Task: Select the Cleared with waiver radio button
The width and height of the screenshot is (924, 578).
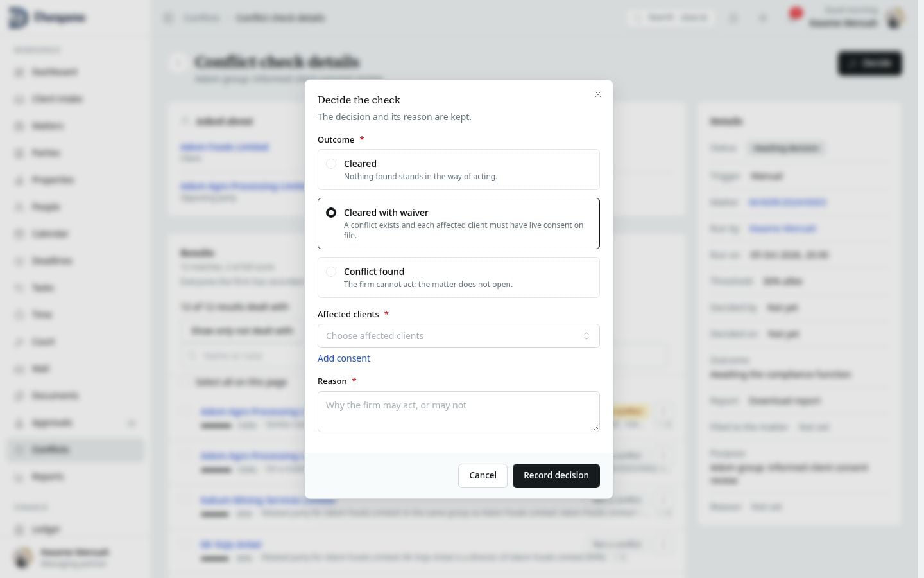Action: (331, 213)
